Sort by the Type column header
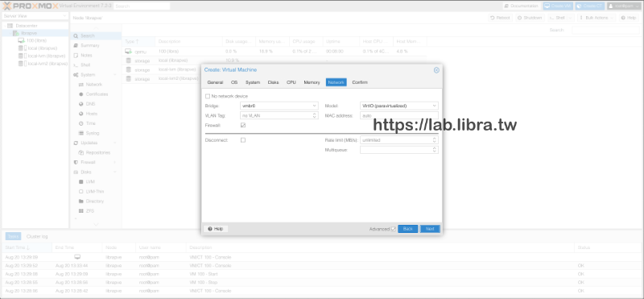 [138, 42]
